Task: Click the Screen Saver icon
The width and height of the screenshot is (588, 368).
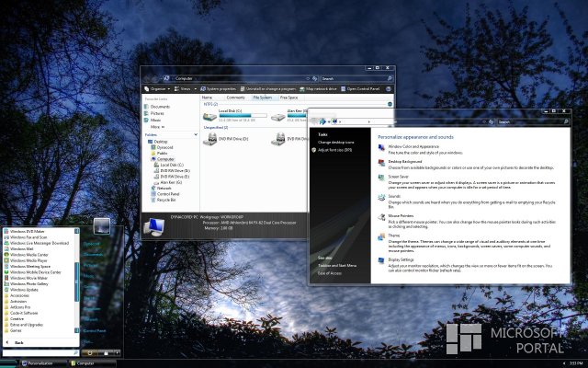Action: point(381,178)
